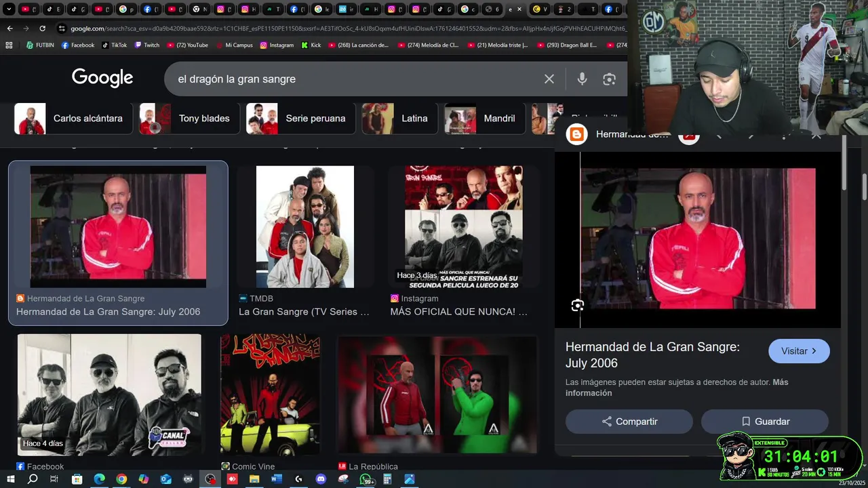Open Microsoft Word from the taskbar
This screenshot has width=868, height=488.
(276, 479)
